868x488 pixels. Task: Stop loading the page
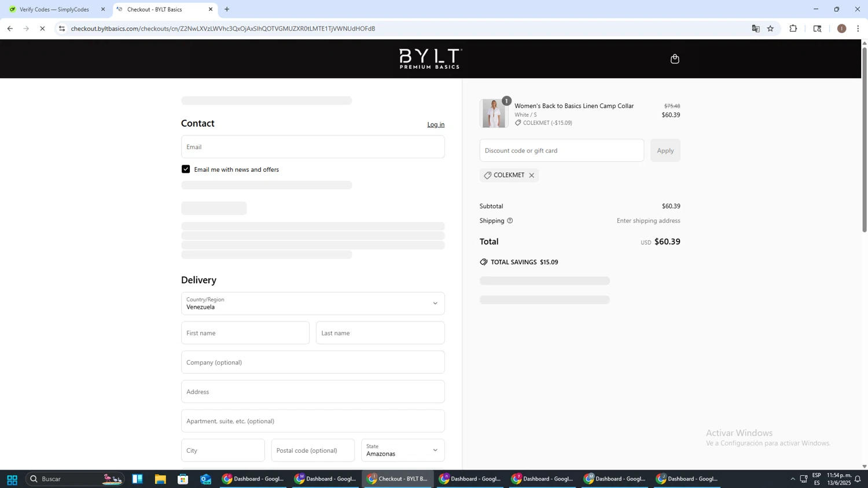pyautogui.click(x=42, y=28)
